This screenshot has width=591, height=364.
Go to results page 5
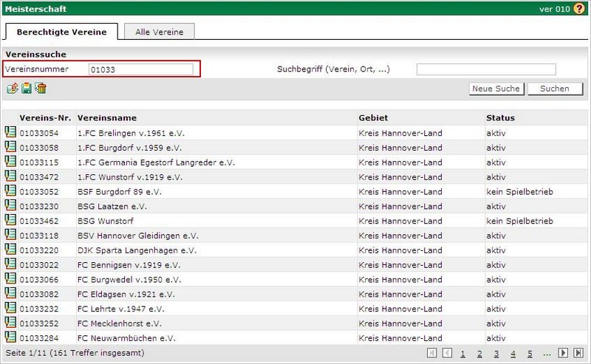530,354
